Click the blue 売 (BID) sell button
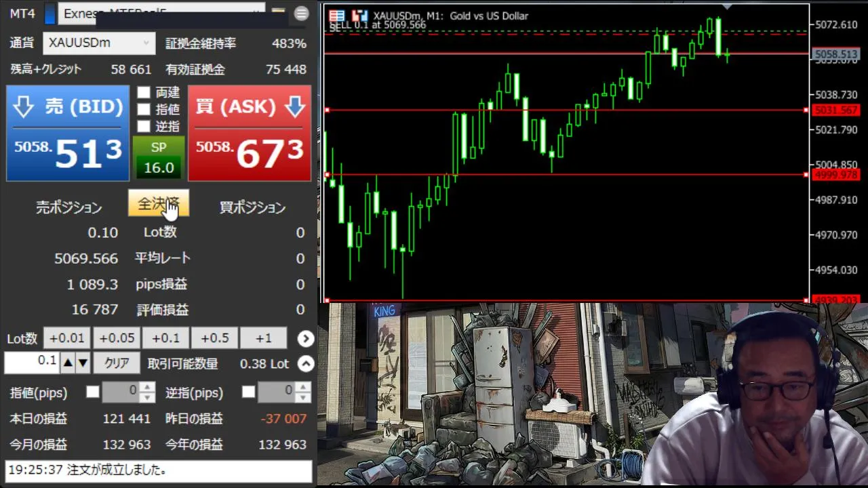The image size is (868, 488). point(68,133)
